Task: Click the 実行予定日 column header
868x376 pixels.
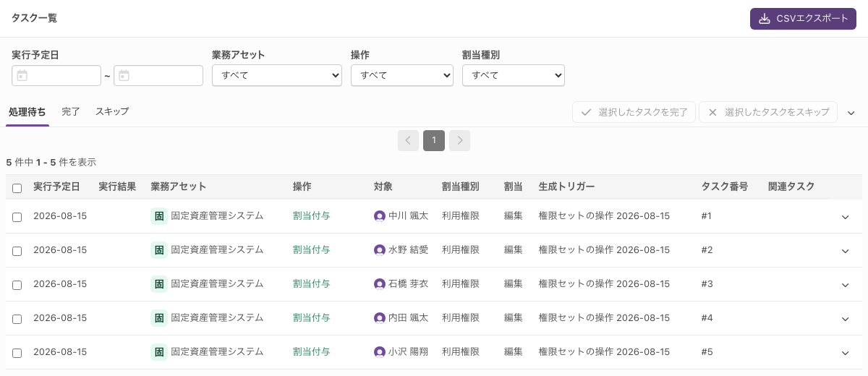Action: pyautogui.click(x=56, y=187)
